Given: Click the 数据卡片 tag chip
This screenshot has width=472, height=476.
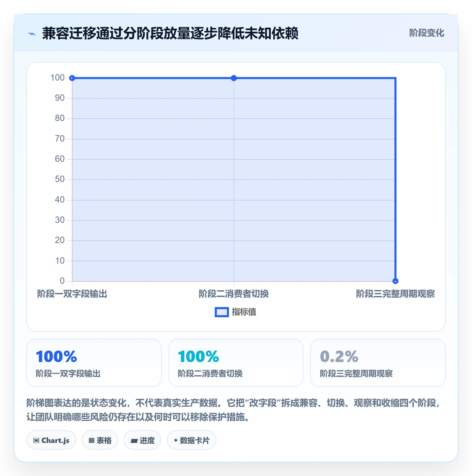Looking at the screenshot, I should tap(191, 440).
